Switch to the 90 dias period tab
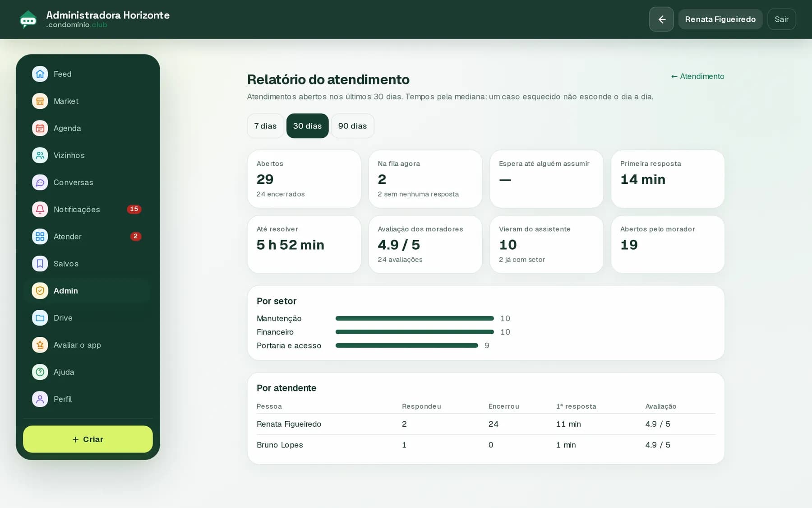This screenshot has height=508, width=812. tap(352, 126)
